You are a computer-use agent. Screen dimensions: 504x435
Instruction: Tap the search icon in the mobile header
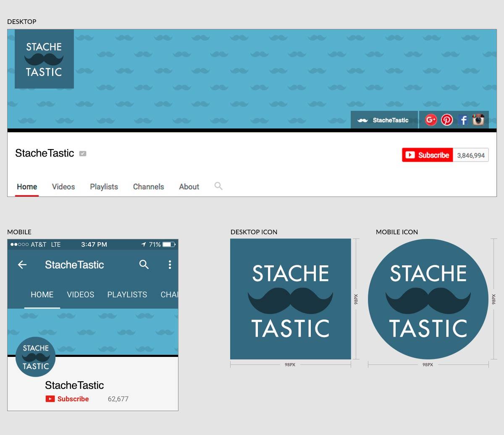(144, 265)
